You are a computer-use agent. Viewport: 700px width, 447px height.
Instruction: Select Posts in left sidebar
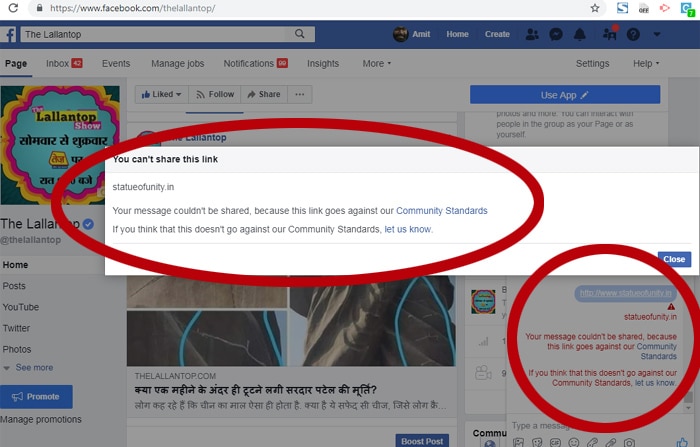(14, 286)
